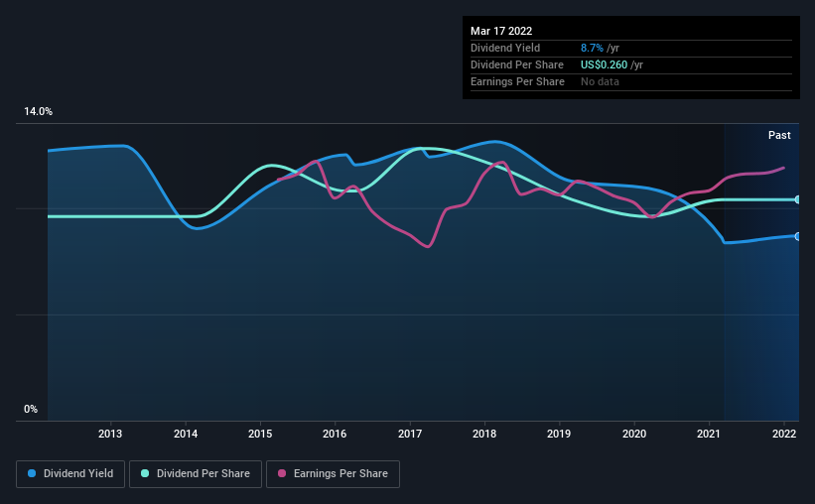Click the teal Dividend Per Share endpoint marker
Image resolution: width=815 pixels, height=504 pixels.
pos(797,199)
